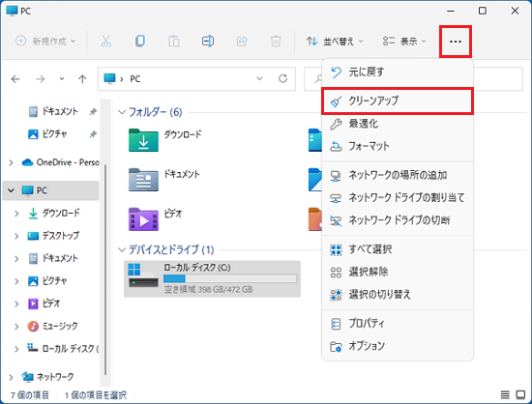532x404 pixels.
Task: Expand ネットワーク node in sidebar
Action: click(12, 377)
